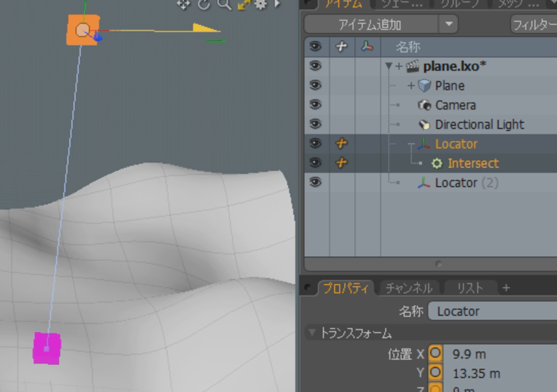Click the Directional Light icon
The image size is (557, 392).
pos(424,125)
